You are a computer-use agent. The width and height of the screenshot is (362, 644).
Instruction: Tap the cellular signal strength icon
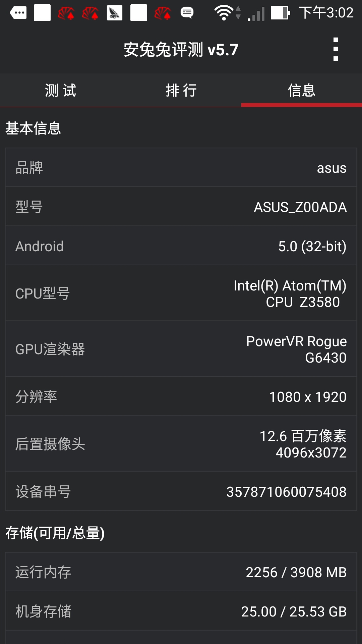click(x=257, y=14)
